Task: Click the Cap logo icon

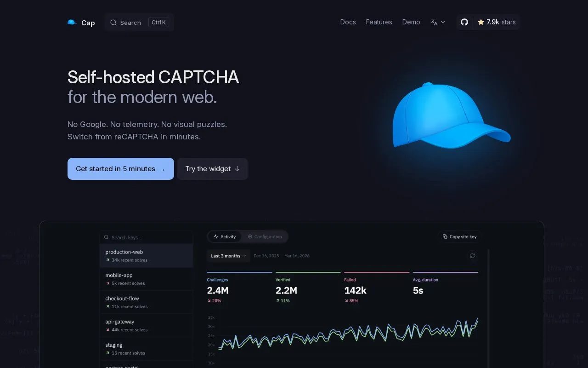Action: (x=72, y=22)
